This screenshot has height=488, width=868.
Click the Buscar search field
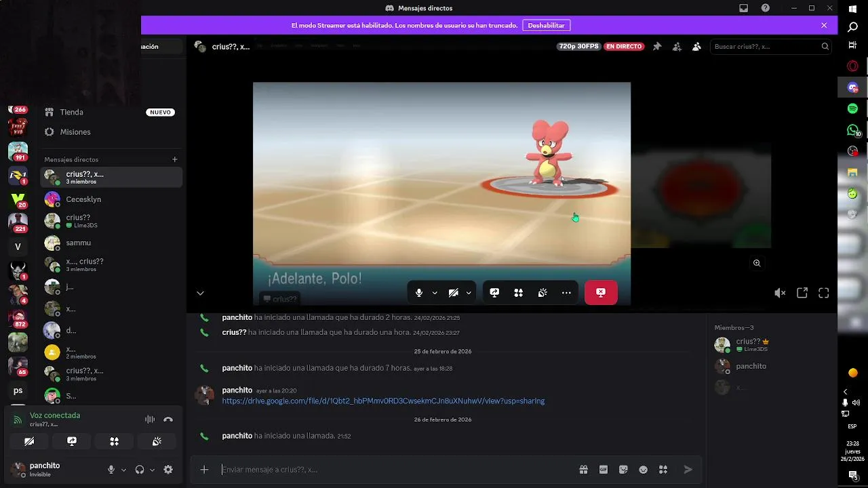[771, 46]
